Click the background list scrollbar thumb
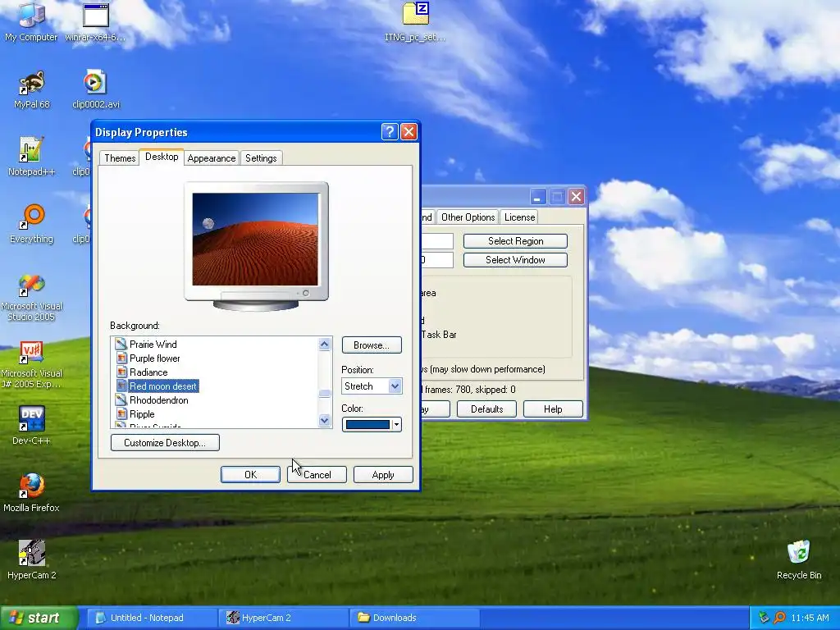Screen dimensions: 840x630 coord(324,394)
